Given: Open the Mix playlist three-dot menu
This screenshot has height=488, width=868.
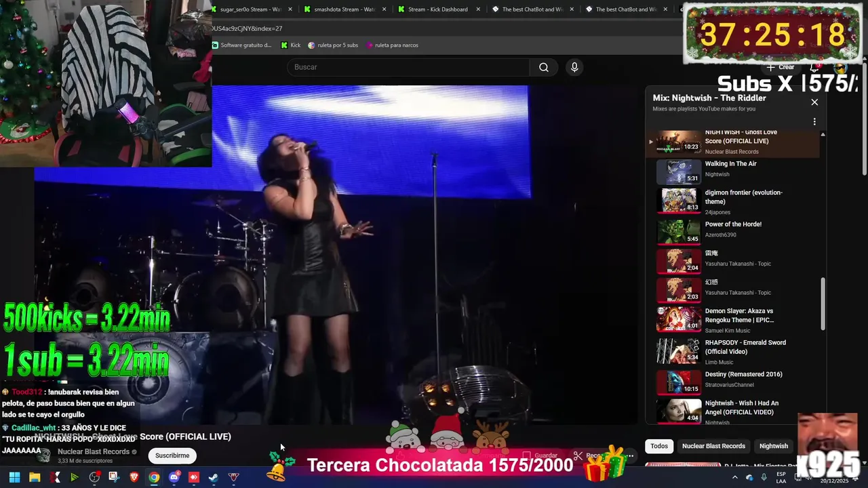Looking at the screenshot, I should 814,122.
